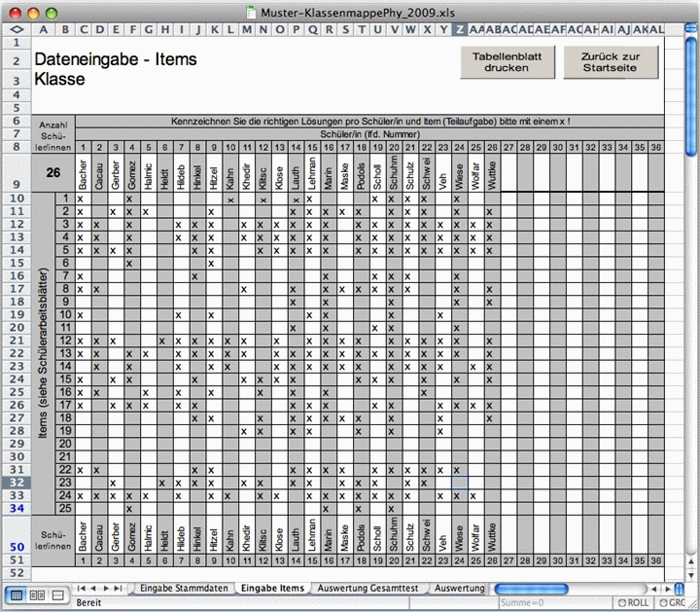Image resolution: width=700 pixels, height=612 pixels.
Task: Open the Eingabe Stammdaten sheet tab
Action: (184, 589)
